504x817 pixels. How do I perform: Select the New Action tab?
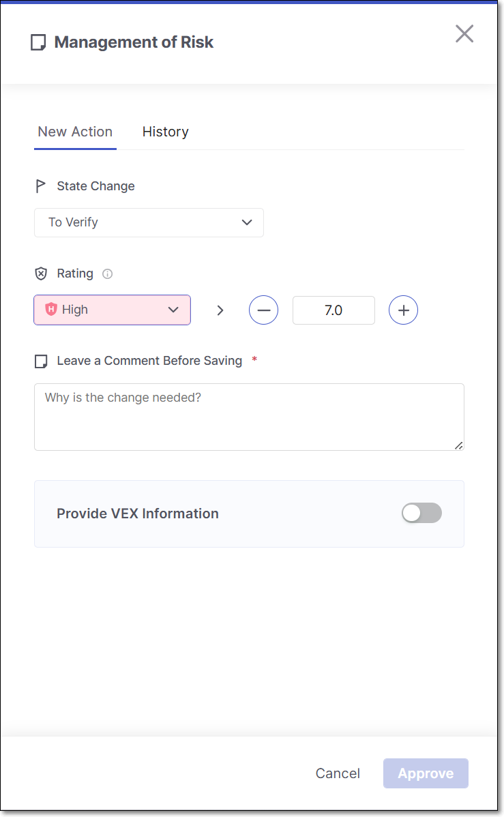[75, 132]
